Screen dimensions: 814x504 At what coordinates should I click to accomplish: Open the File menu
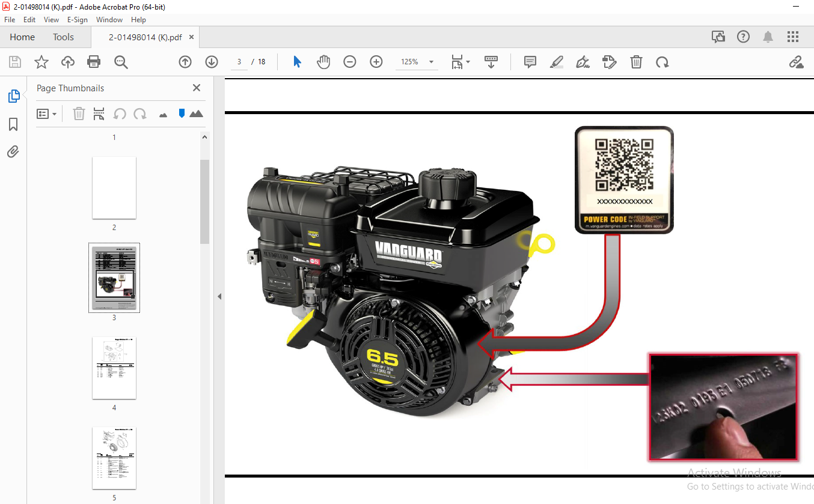pyautogui.click(x=10, y=20)
